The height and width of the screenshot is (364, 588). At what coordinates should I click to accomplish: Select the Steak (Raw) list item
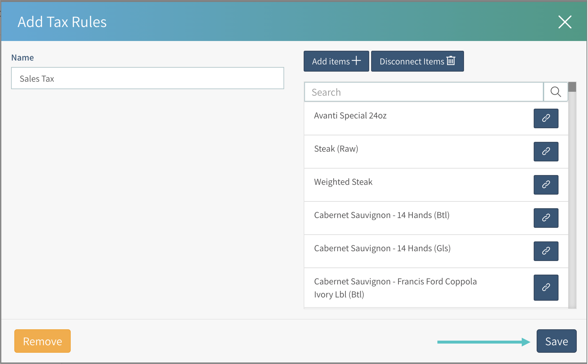point(336,149)
